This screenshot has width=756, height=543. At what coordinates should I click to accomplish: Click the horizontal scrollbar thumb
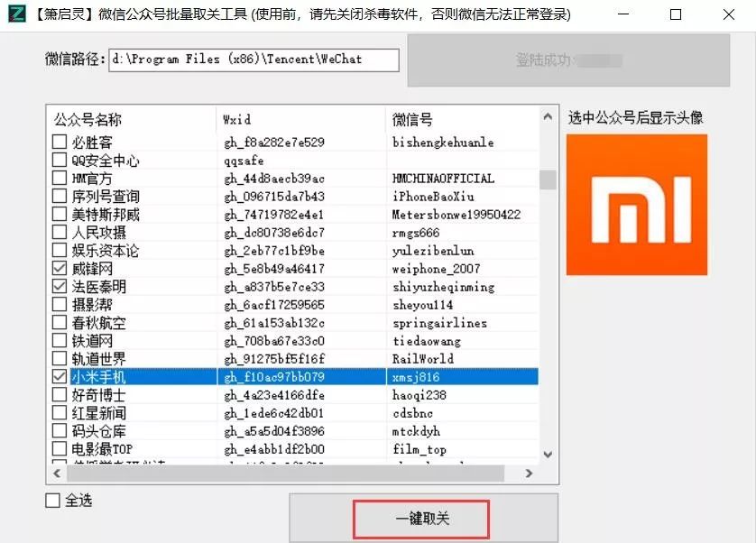tap(285, 474)
